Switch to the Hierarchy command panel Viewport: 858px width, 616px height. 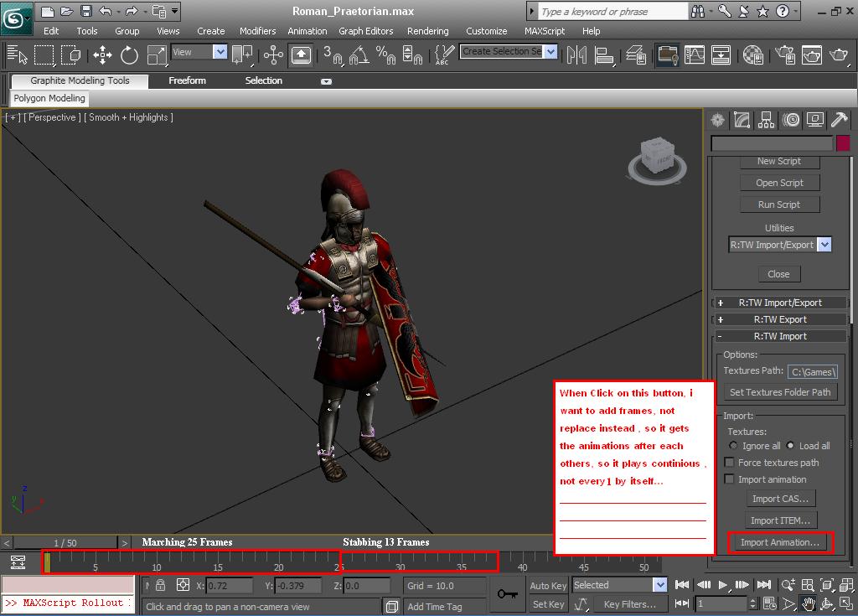[766, 120]
